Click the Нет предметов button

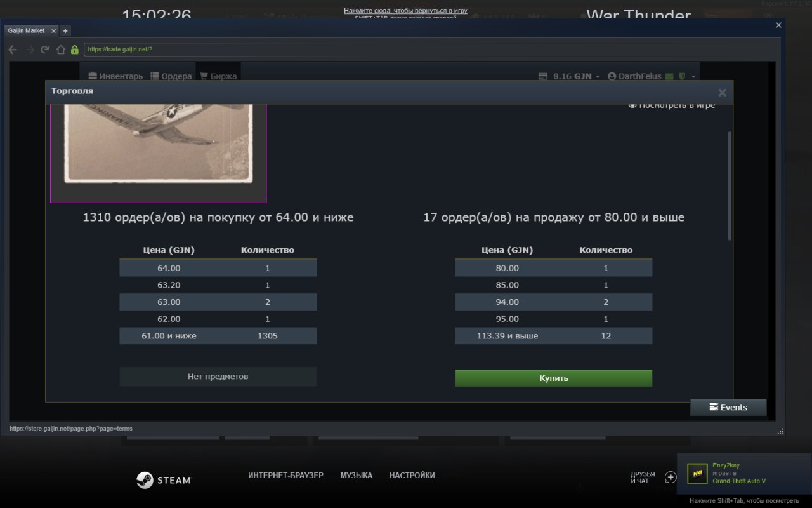tap(218, 377)
